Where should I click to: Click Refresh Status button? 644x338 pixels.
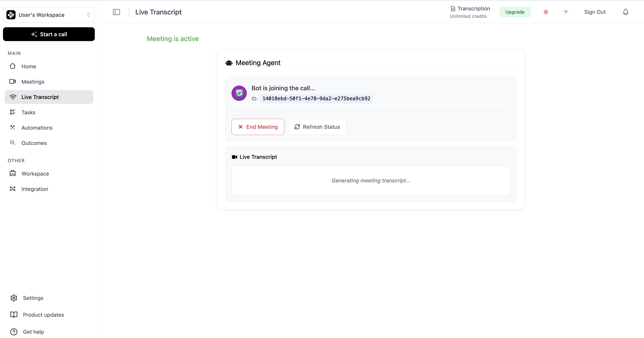tap(317, 127)
